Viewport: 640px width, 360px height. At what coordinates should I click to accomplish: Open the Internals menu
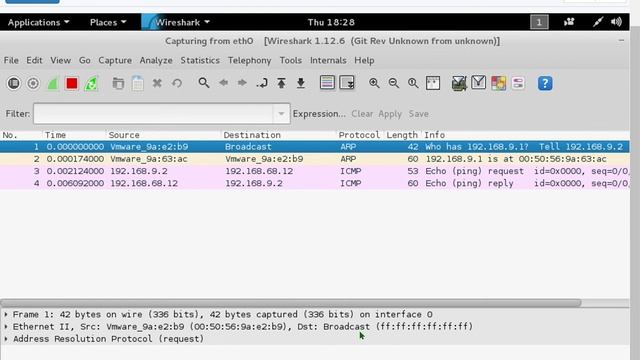(328, 60)
